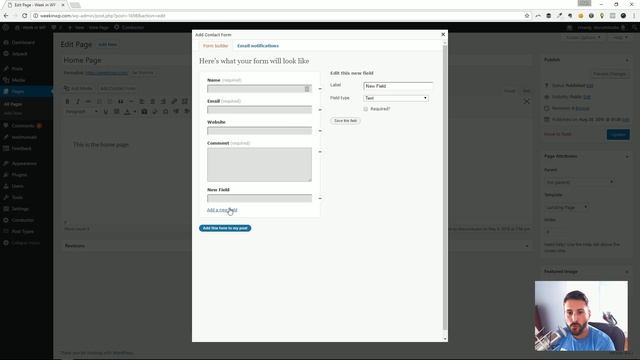Go to Dashboard in WordPress sidebar

pyautogui.click(x=23, y=42)
